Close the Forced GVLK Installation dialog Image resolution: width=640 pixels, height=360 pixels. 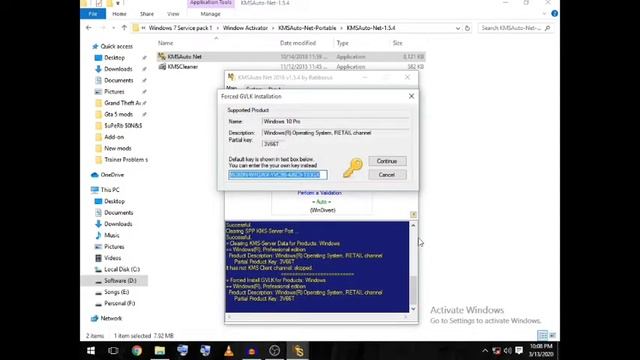coord(411,96)
